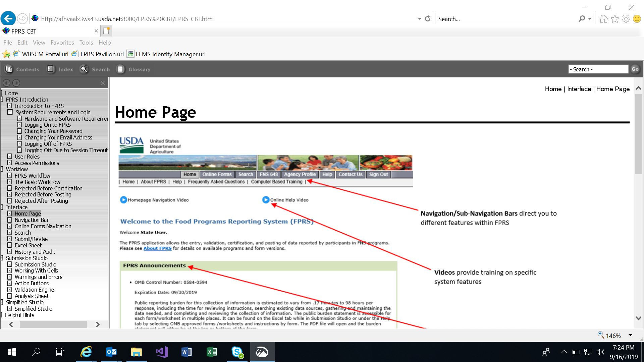
Task: Open the Index toolbar icon
Action: point(51,69)
